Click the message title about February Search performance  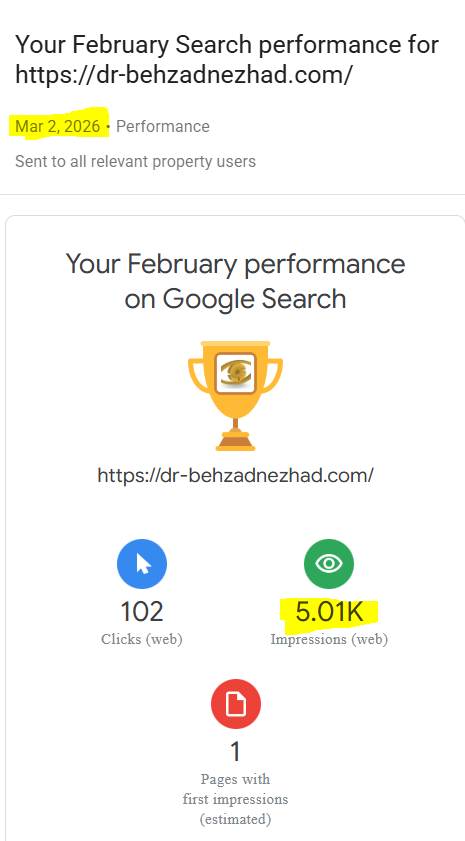227,59
